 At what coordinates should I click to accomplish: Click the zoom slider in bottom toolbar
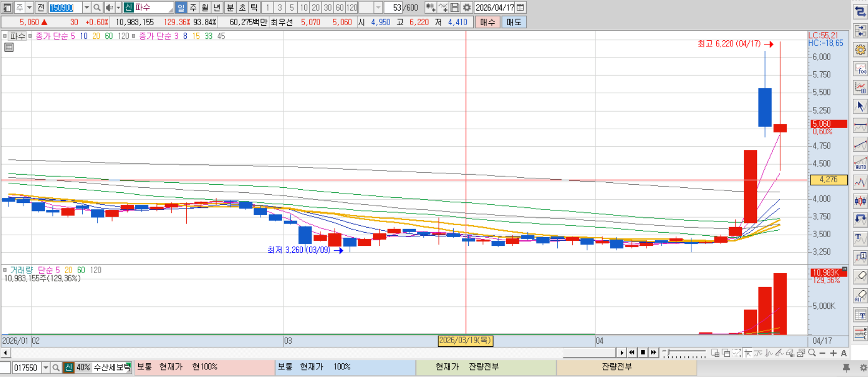pyautogui.click(x=685, y=353)
